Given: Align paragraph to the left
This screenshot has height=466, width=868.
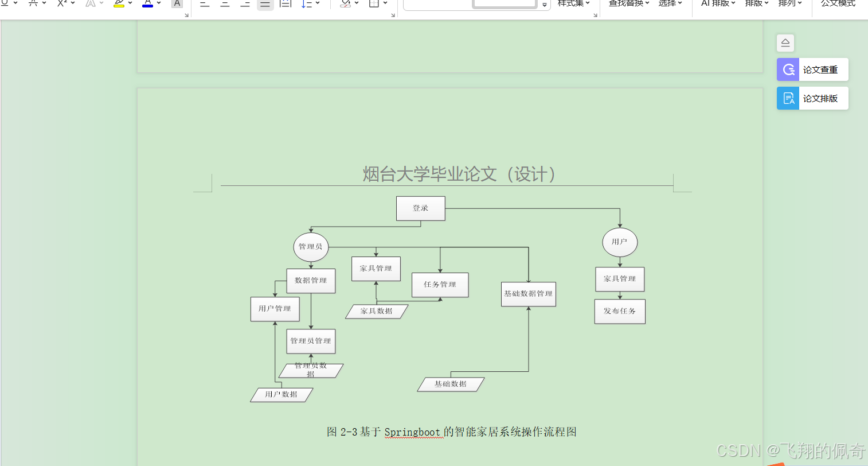Looking at the screenshot, I should (x=205, y=3).
